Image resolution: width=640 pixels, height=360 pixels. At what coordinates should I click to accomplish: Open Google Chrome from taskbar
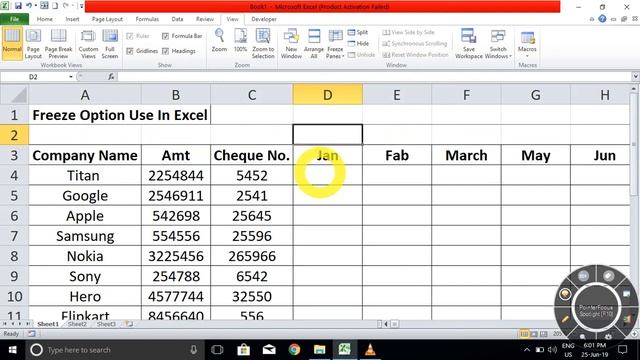coord(294,350)
